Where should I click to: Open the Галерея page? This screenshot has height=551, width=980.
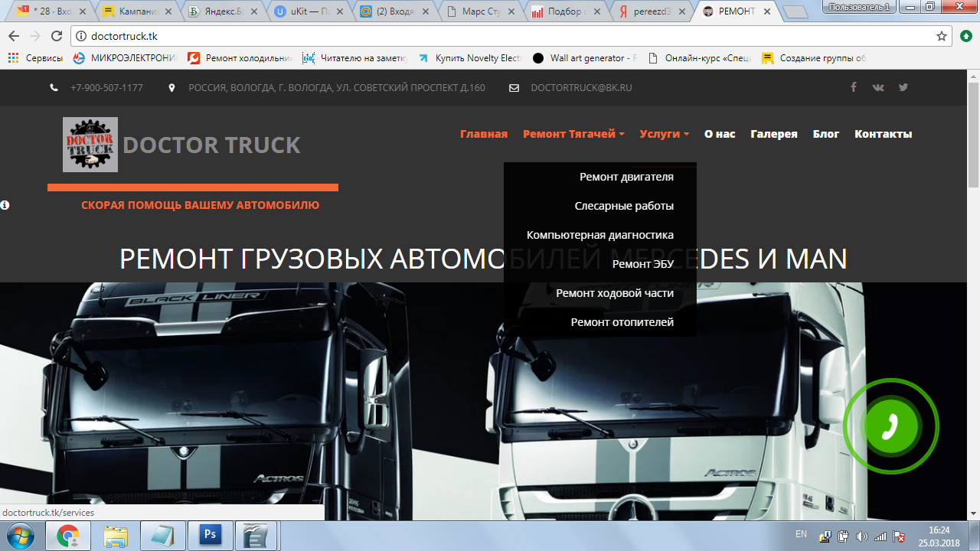click(774, 134)
